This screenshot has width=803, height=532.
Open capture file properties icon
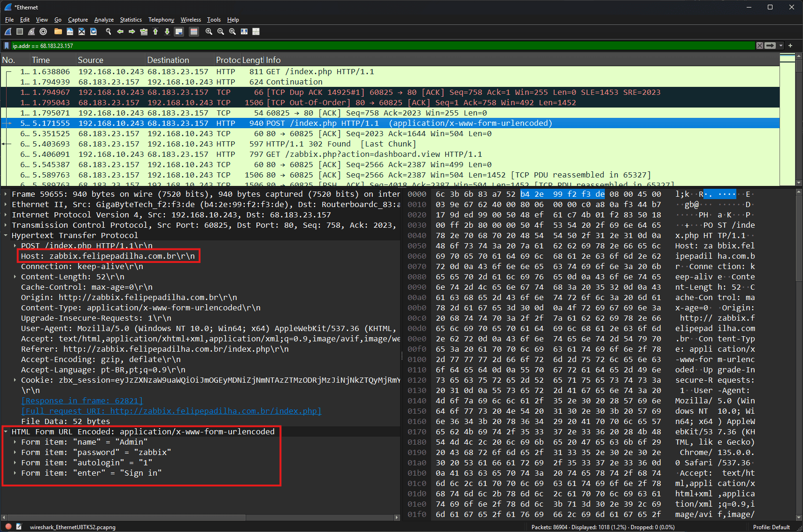click(x=19, y=527)
